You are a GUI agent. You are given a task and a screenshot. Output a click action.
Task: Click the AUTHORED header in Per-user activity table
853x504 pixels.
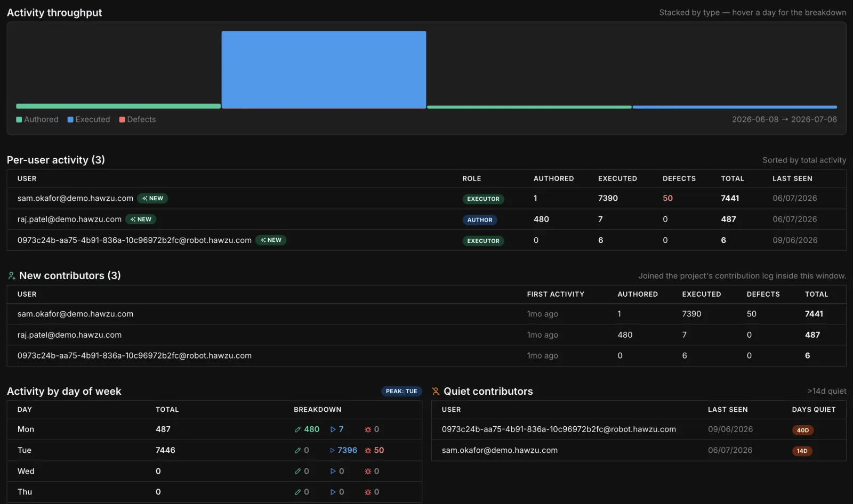(554, 179)
